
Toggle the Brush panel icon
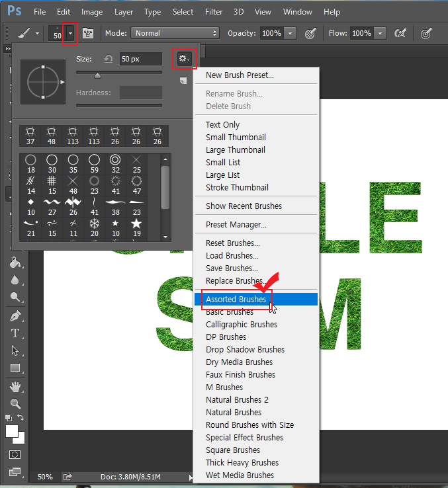tap(88, 33)
